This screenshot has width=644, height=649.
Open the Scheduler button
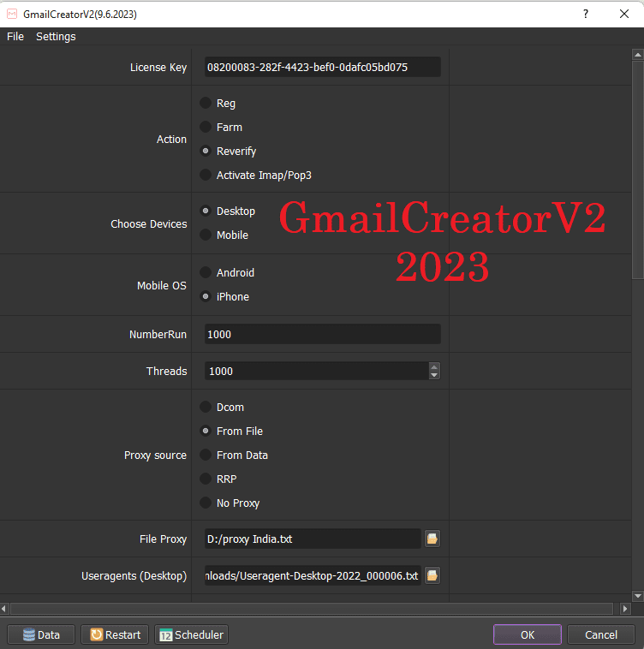(191, 634)
